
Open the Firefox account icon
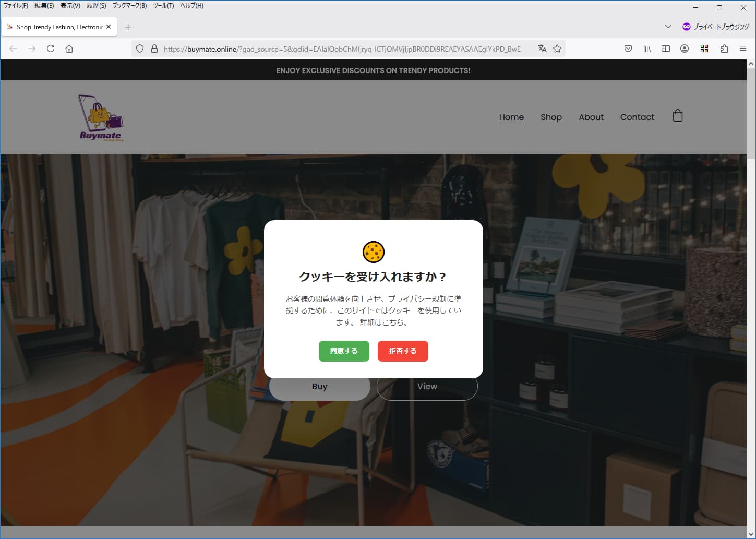tap(685, 49)
